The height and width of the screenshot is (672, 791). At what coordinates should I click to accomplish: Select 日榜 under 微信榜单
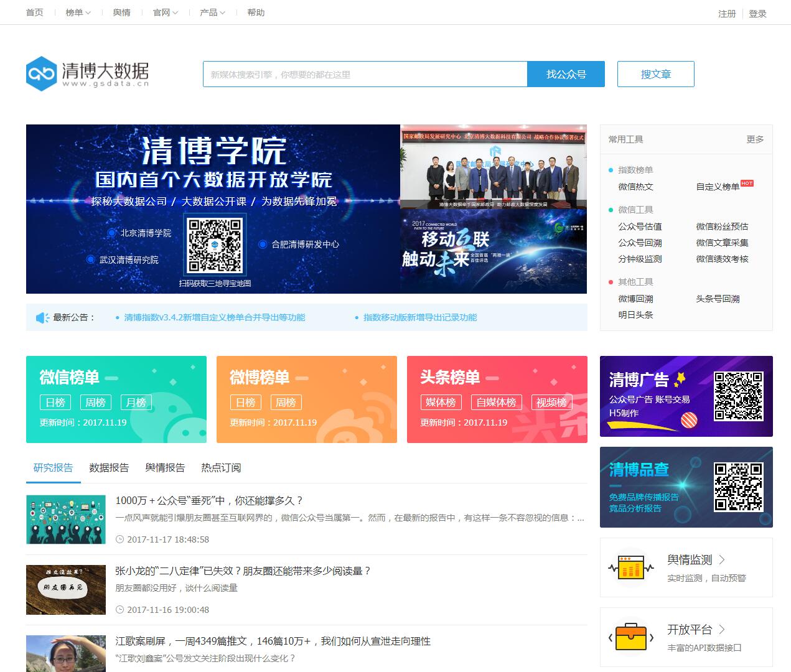tap(55, 403)
